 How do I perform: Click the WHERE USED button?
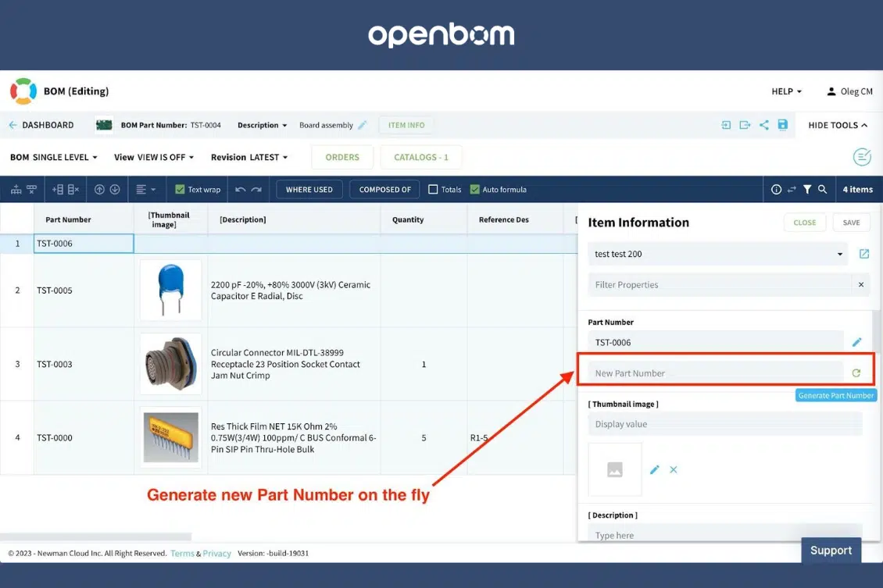pyautogui.click(x=309, y=190)
